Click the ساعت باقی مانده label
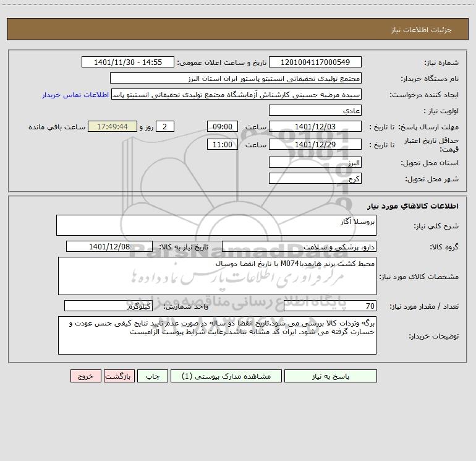This screenshot has width=476, height=461. pyautogui.click(x=57, y=127)
